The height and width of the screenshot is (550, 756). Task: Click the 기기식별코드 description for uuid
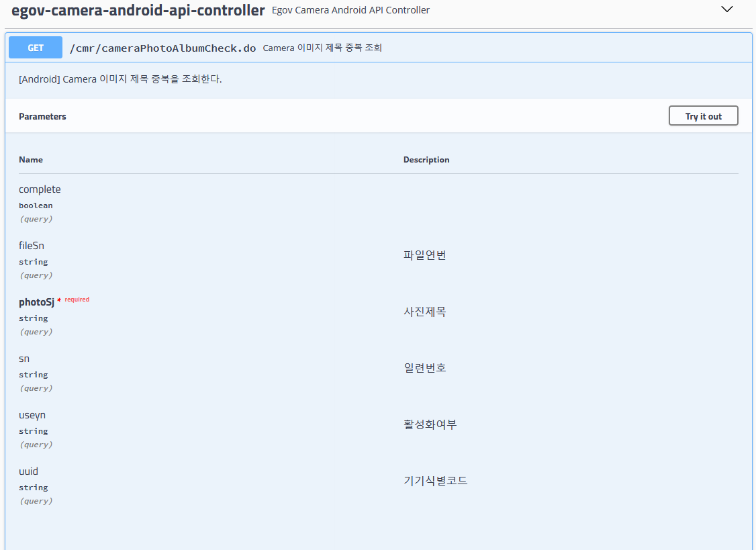pyautogui.click(x=435, y=481)
